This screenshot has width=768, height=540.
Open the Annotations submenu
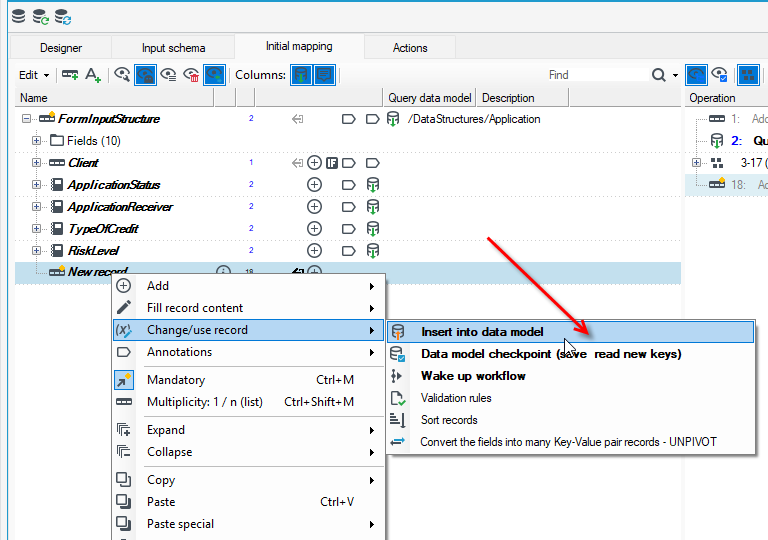coord(248,352)
